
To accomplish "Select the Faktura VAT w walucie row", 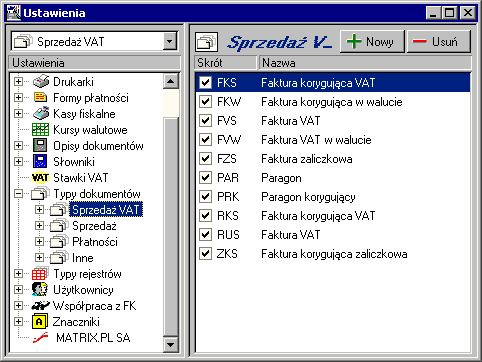I will 333,140.
